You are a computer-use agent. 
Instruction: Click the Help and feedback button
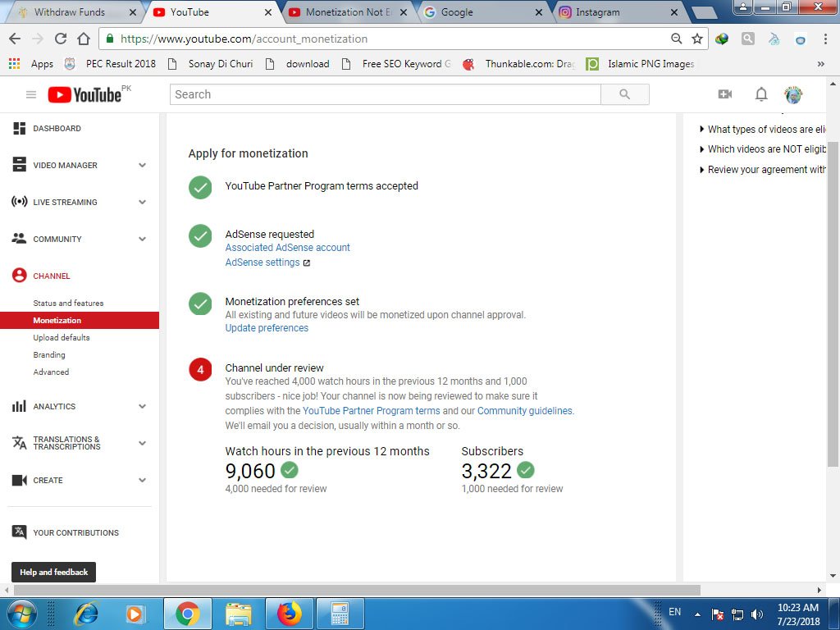tap(53, 572)
